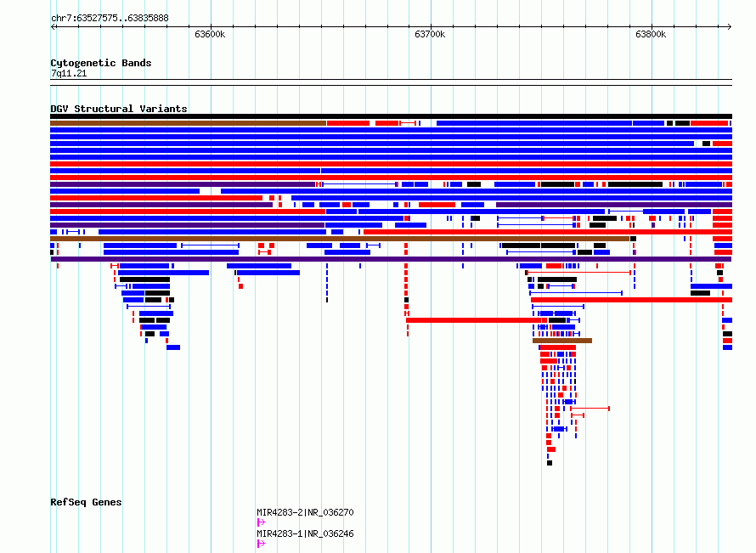Click the MIR4283-2|NR_036270 gene label

(305, 512)
